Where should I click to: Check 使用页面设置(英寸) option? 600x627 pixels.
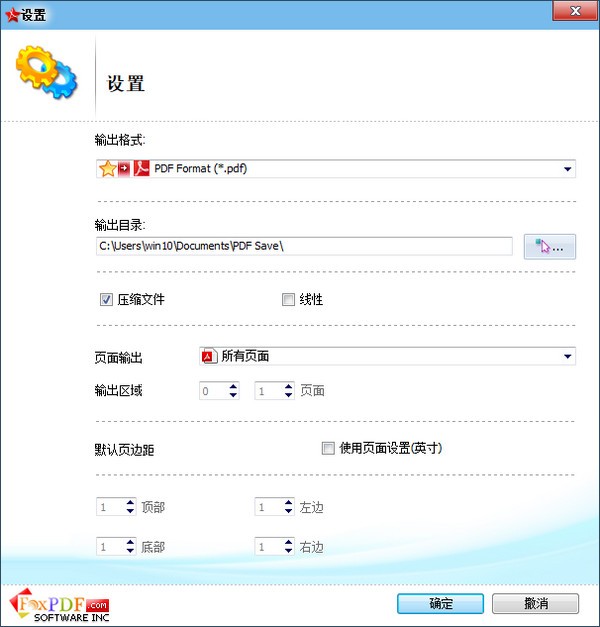tap(328, 448)
